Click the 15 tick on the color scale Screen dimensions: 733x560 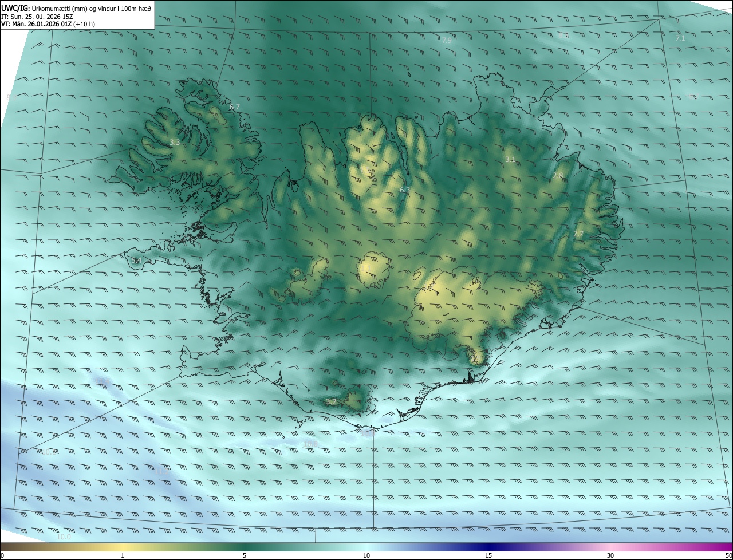(x=488, y=555)
